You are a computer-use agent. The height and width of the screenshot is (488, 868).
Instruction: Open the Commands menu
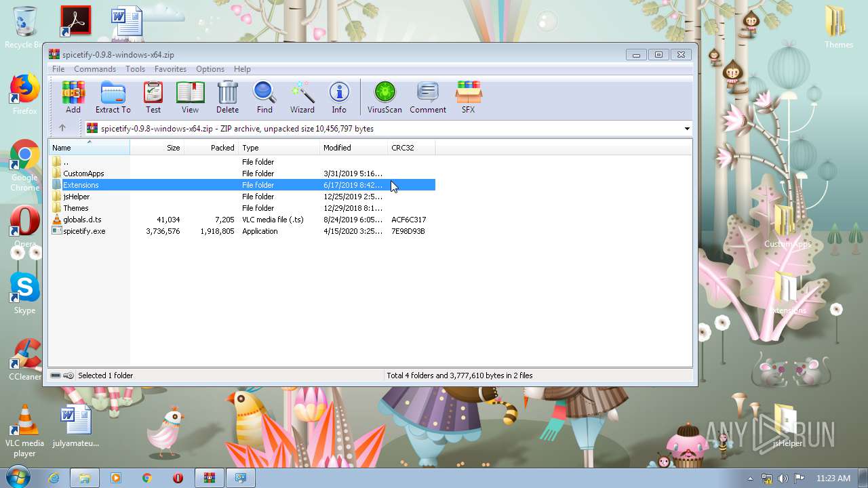pyautogui.click(x=95, y=69)
